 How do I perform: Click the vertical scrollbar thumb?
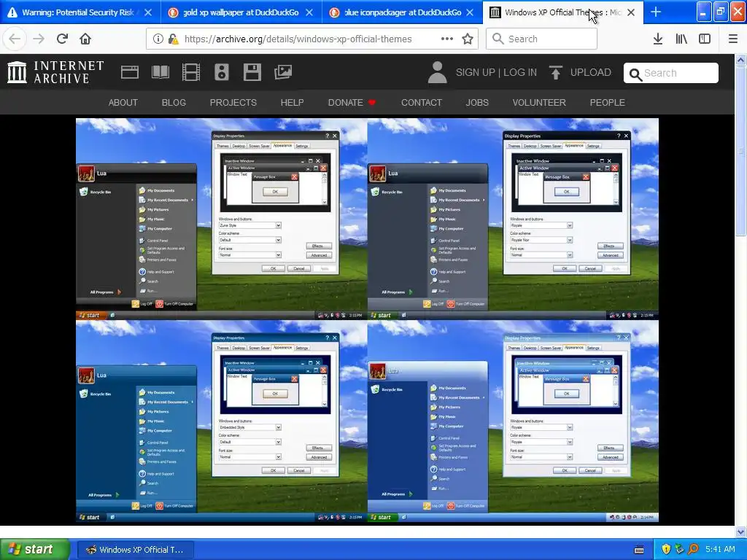tap(741, 150)
